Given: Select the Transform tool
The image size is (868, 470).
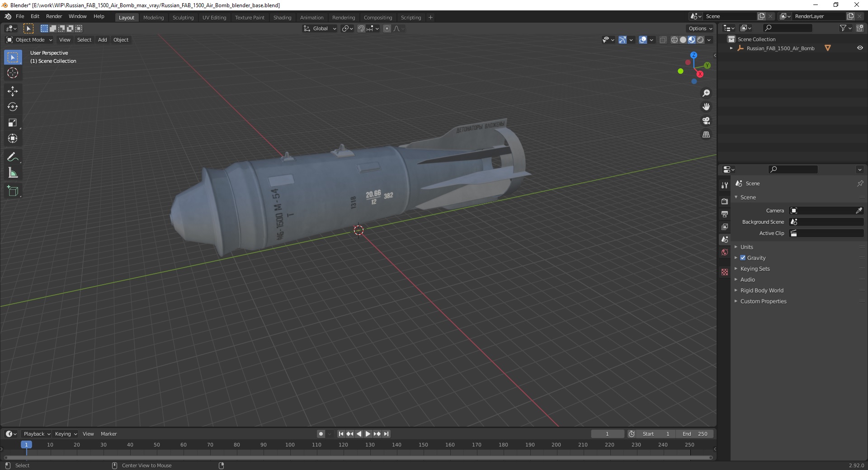Looking at the screenshot, I should click(x=13, y=138).
